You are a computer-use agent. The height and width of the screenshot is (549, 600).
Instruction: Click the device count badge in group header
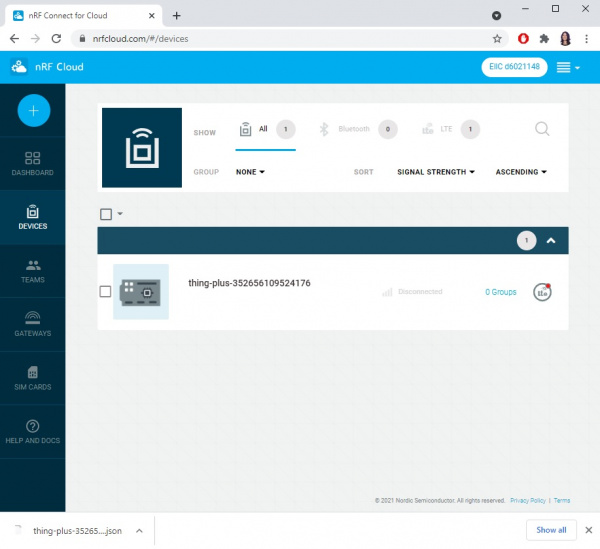pyautogui.click(x=527, y=240)
